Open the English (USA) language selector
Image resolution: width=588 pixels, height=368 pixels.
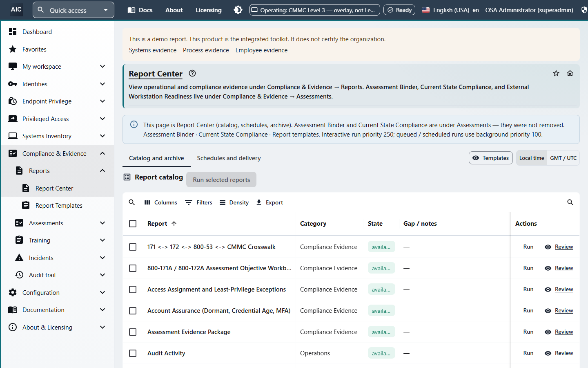[x=450, y=10]
